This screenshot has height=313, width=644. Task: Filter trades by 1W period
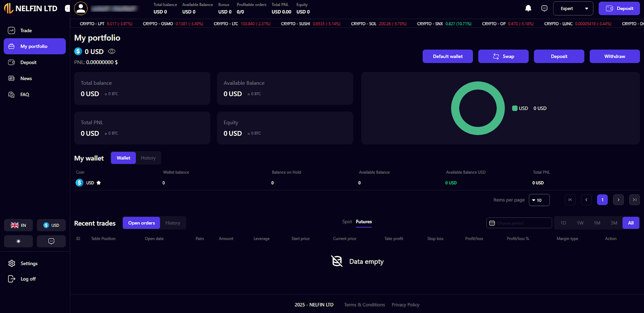[x=580, y=223]
